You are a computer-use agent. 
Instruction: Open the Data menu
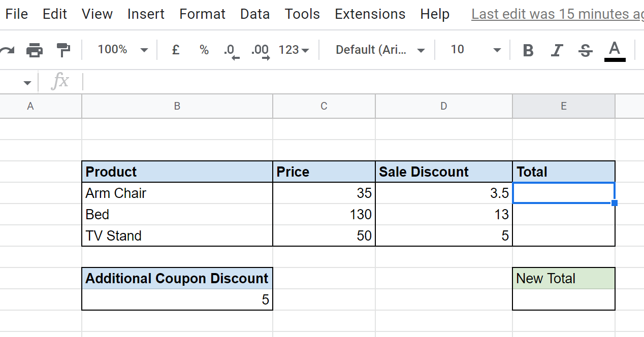255,14
